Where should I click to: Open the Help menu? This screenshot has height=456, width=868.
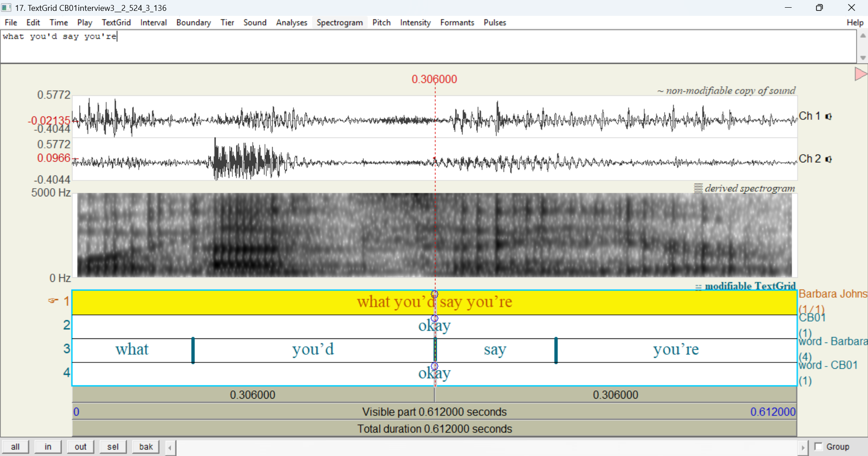(855, 23)
